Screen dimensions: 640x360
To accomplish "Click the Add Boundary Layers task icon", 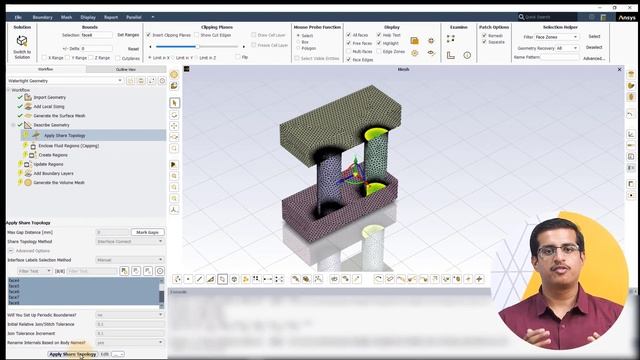I will pyautogui.click(x=28, y=173).
